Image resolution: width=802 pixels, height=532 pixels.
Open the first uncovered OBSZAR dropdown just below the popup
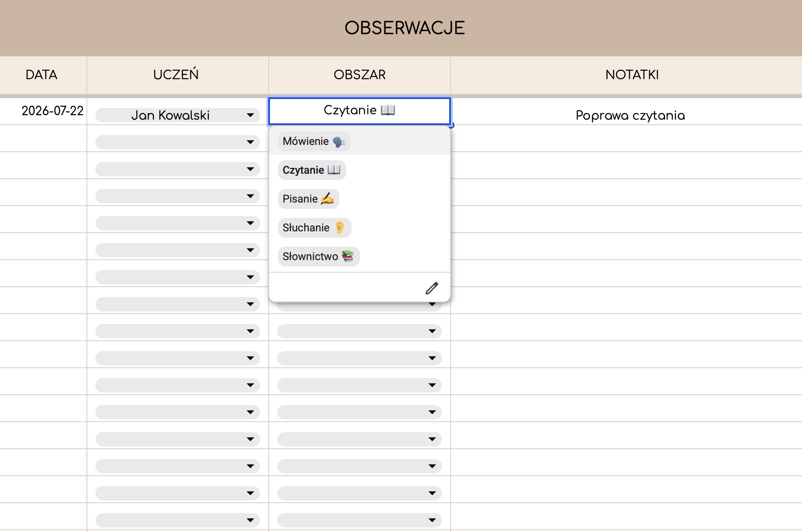tap(360, 331)
